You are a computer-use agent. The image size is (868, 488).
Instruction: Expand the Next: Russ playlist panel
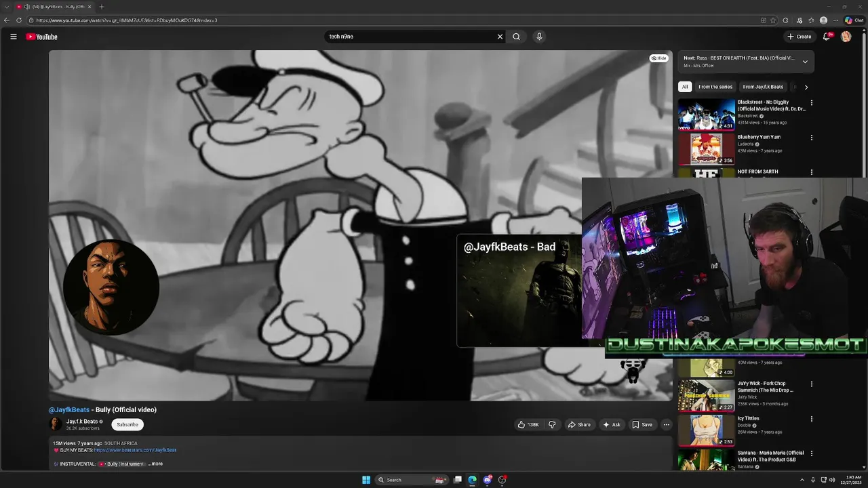(805, 62)
